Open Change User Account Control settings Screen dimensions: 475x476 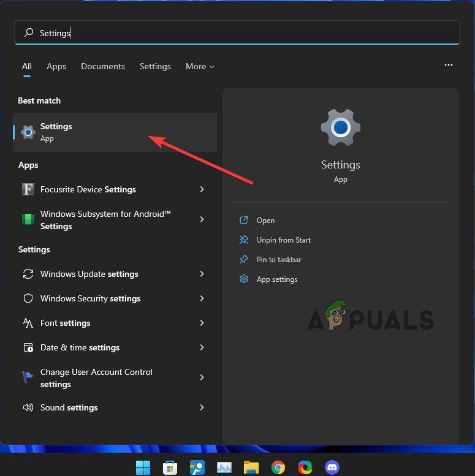(115, 378)
